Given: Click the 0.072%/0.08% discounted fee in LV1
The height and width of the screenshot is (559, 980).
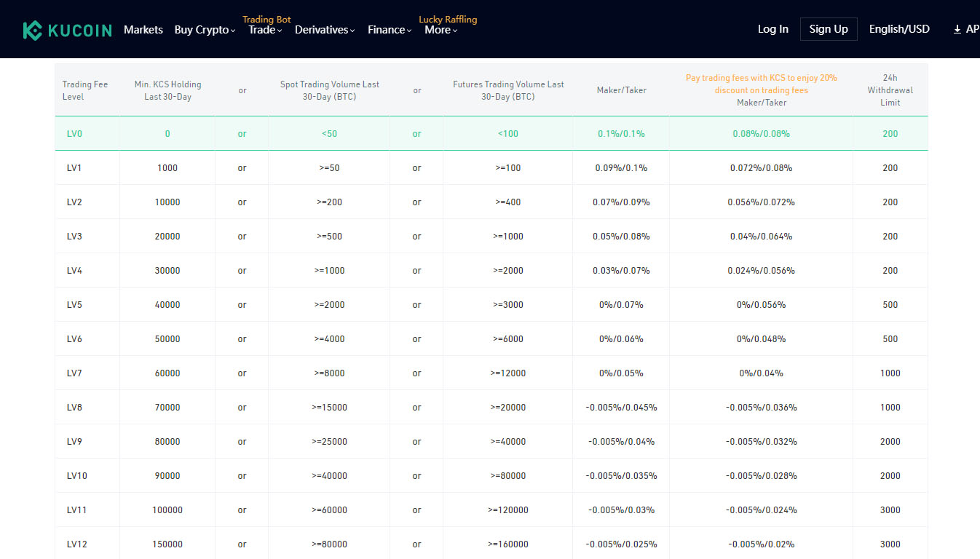Looking at the screenshot, I should 761,168.
